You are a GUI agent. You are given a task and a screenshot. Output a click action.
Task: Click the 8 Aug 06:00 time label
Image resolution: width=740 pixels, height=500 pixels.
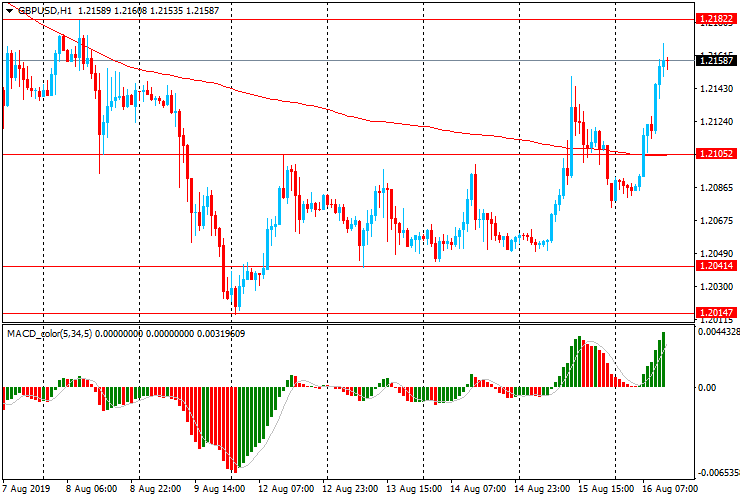[x=91, y=489]
